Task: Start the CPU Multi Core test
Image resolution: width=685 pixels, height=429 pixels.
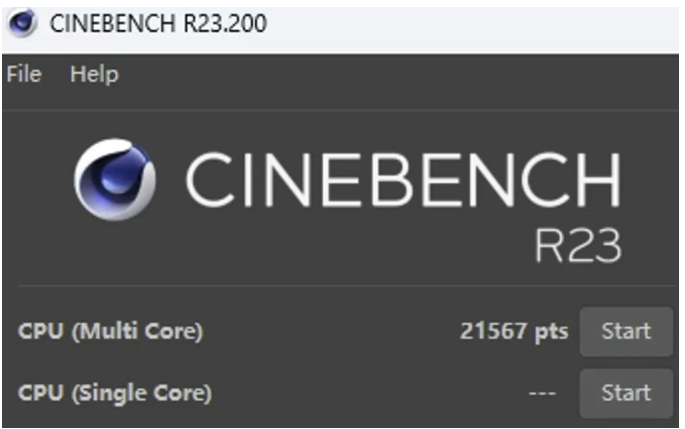Action: coord(626,331)
